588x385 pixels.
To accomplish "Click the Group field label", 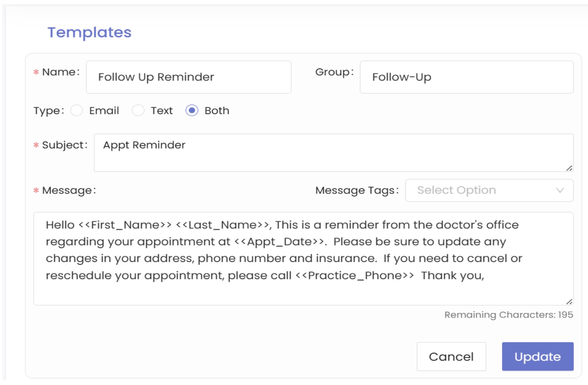I will 334,72.
